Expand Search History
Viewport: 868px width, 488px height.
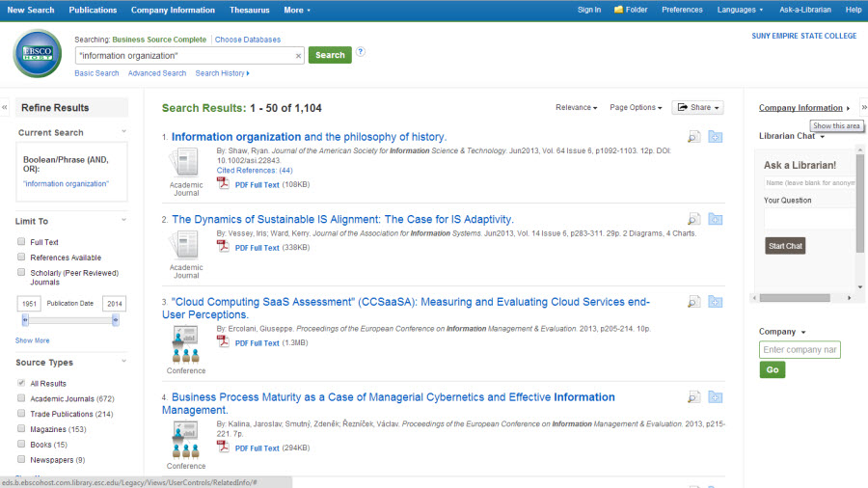coord(222,73)
